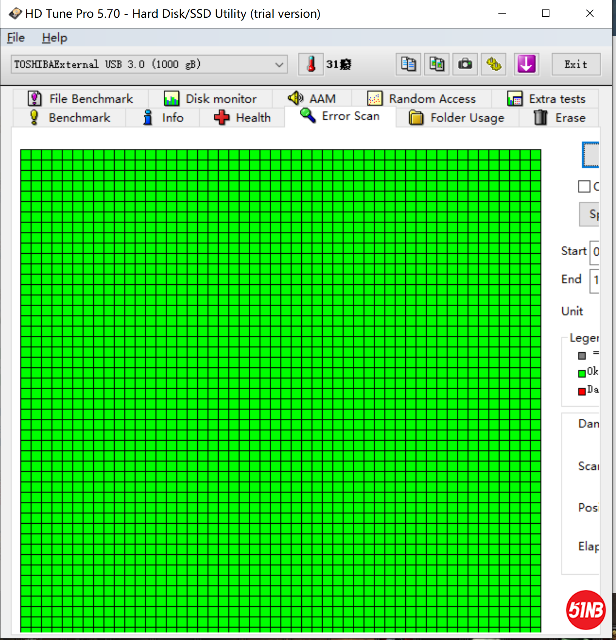Click the Exit button
The height and width of the screenshot is (640, 616).
click(576, 64)
